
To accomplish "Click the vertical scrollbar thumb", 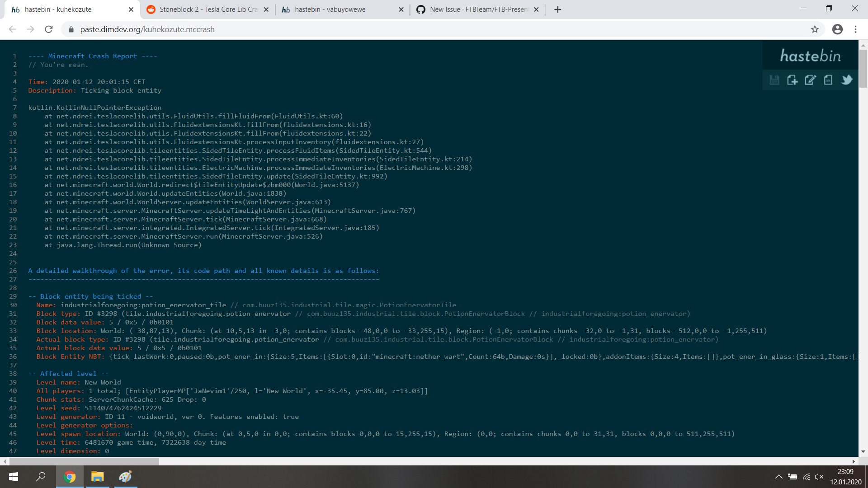I will click(863, 68).
